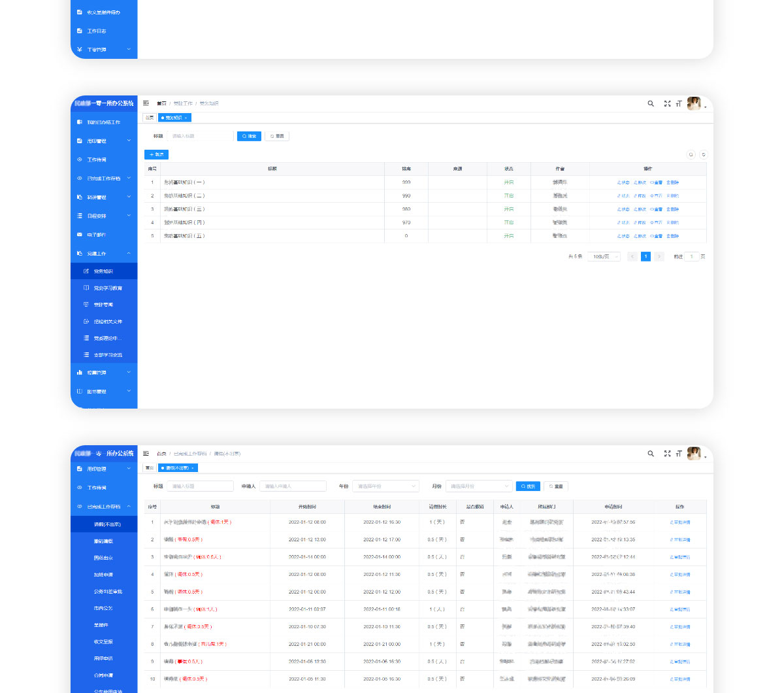This screenshot has width=784, height=693.
Task: Click the 纪检相关文件 sidebar icon
Action: coord(86,322)
